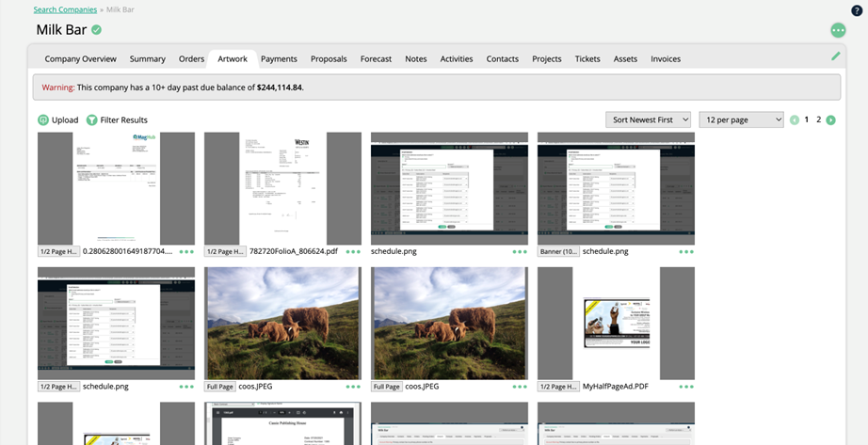The image size is (868, 445).
Task: Go to next page arrow
Action: coord(831,120)
